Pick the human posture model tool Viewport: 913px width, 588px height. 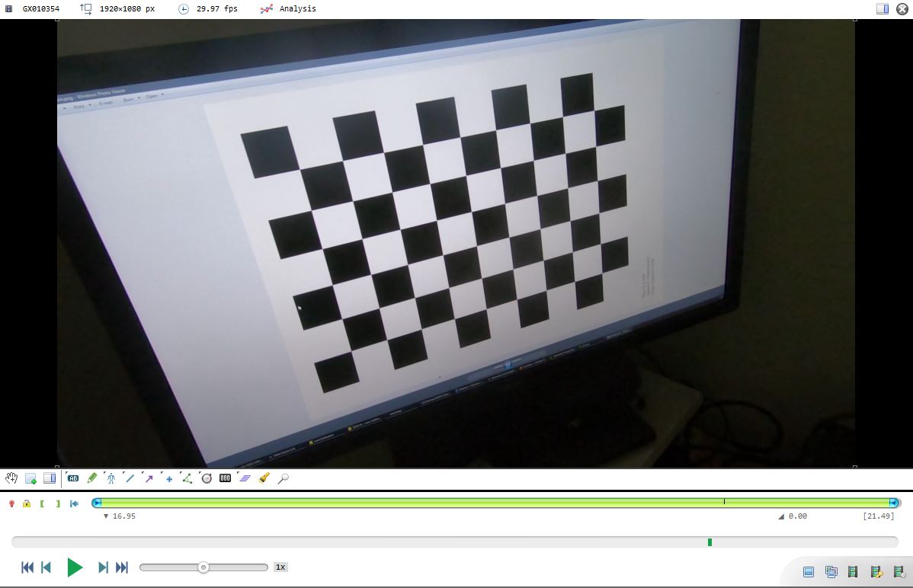[111, 478]
